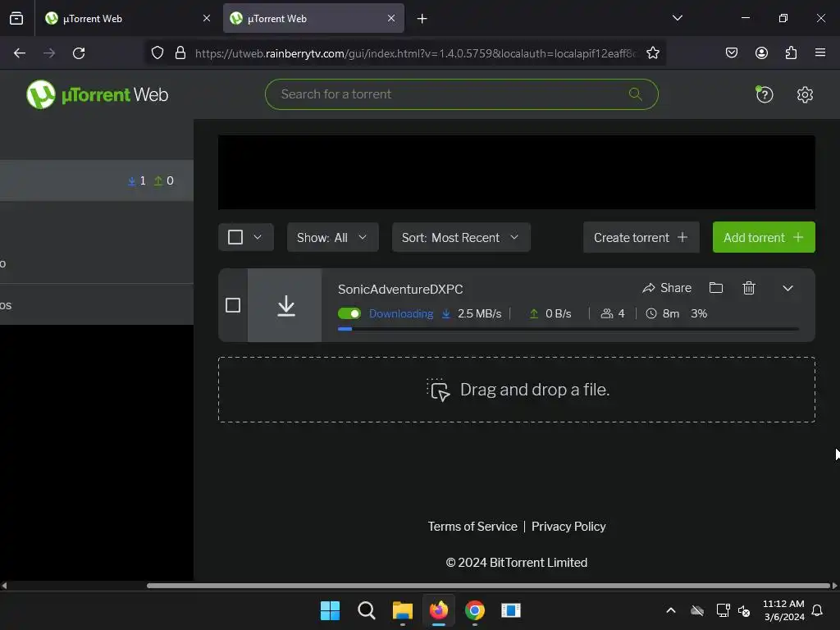Click the Firefox taskbar icon
The image size is (840, 630).
tap(439, 610)
